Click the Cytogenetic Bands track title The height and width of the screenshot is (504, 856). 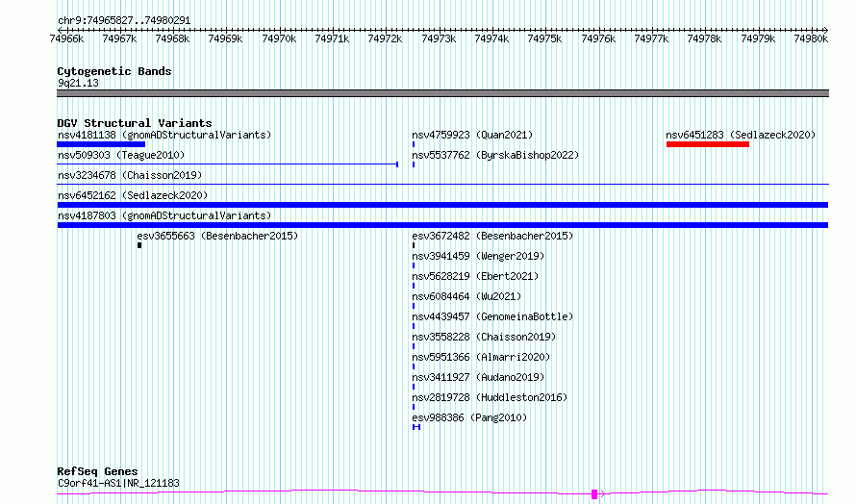tap(114, 71)
